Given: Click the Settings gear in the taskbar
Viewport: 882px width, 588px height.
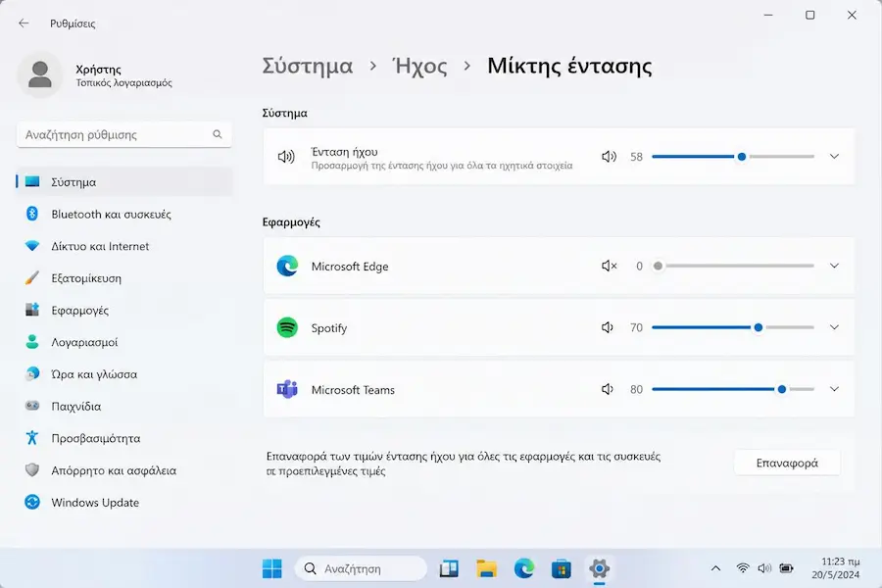Looking at the screenshot, I should [599, 568].
